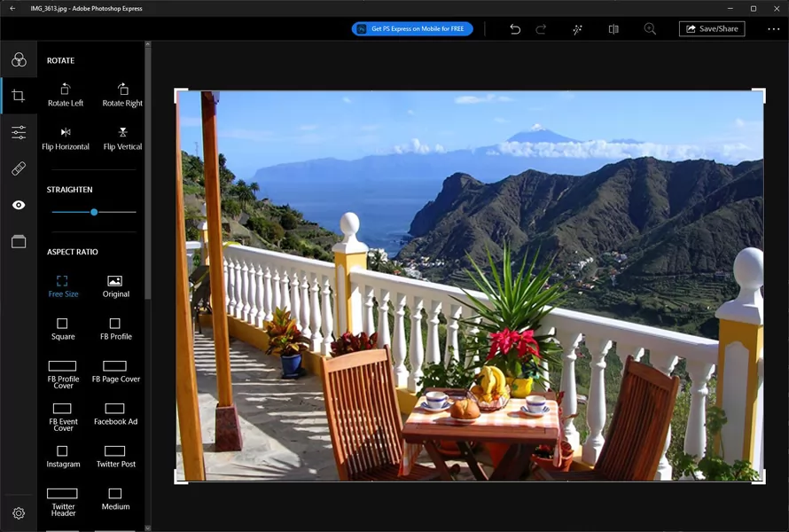This screenshot has width=789, height=532.
Task: Click the panel scrollbar down arrow
Action: (147, 528)
